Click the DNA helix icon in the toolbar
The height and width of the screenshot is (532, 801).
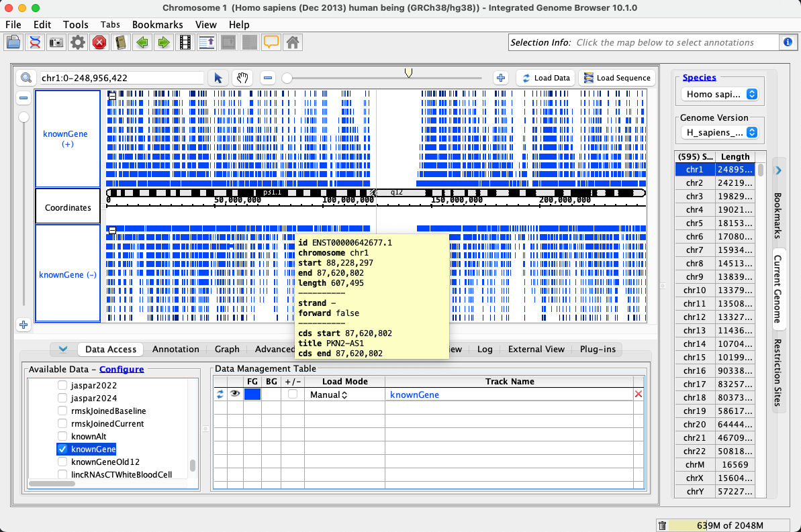(x=35, y=43)
